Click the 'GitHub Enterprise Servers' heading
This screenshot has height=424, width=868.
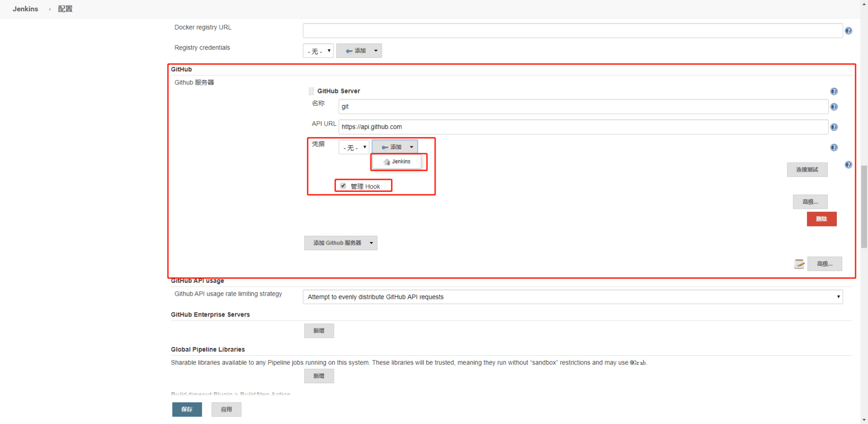[210, 314]
